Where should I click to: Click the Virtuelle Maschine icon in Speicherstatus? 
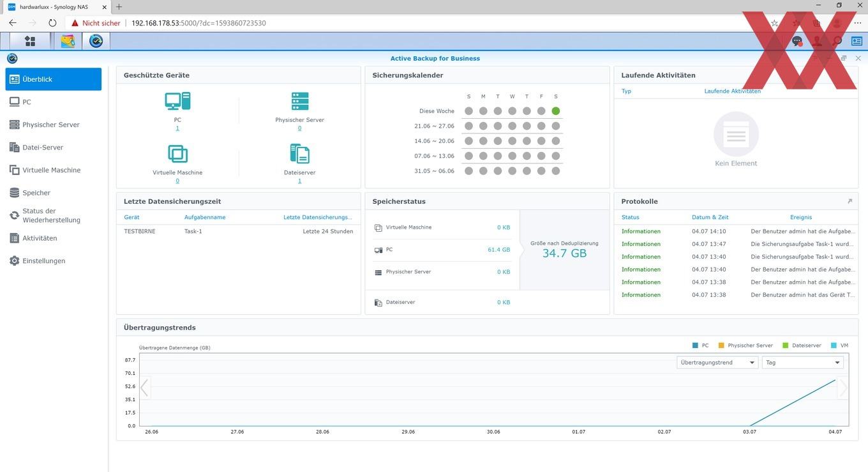378,227
